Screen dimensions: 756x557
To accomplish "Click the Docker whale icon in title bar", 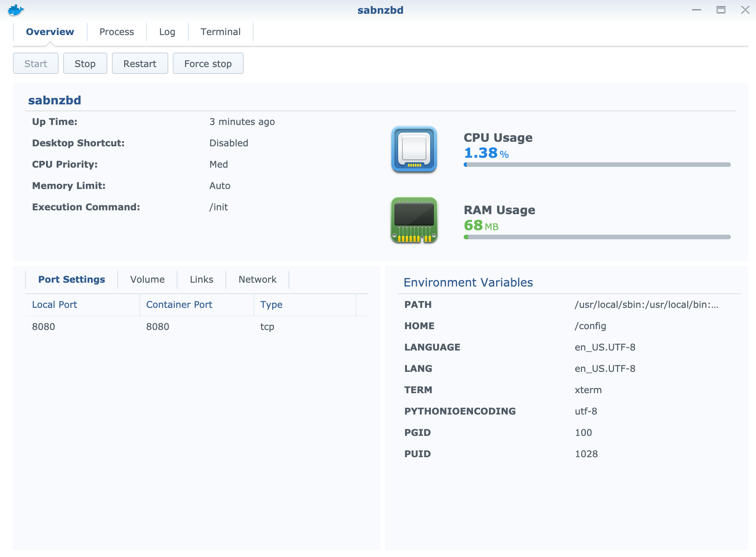I will coord(16,10).
